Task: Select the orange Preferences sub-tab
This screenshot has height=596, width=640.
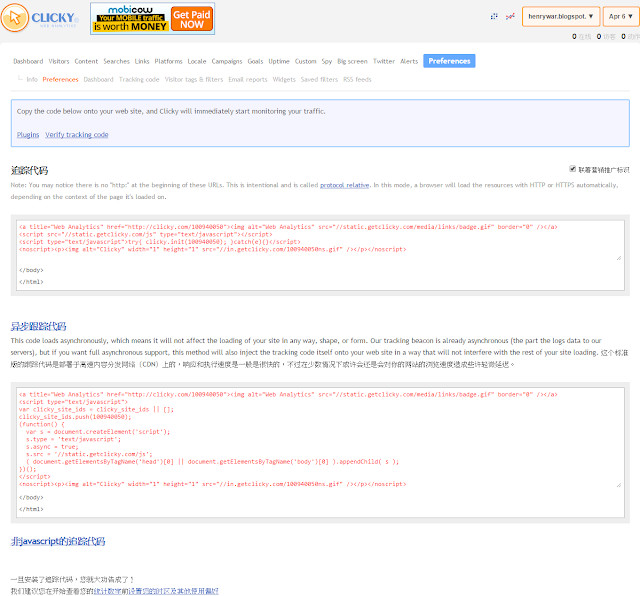Action: pyautogui.click(x=60, y=79)
